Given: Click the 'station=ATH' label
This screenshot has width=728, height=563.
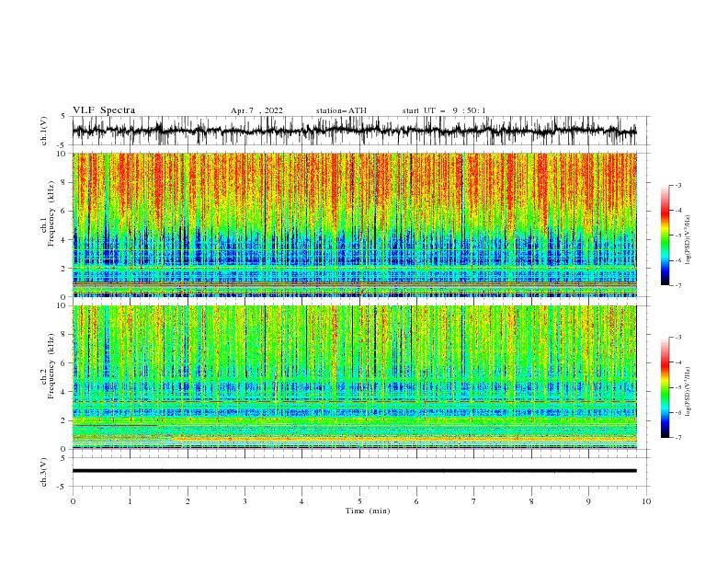Looking at the screenshot, I should tap(341, 110).
